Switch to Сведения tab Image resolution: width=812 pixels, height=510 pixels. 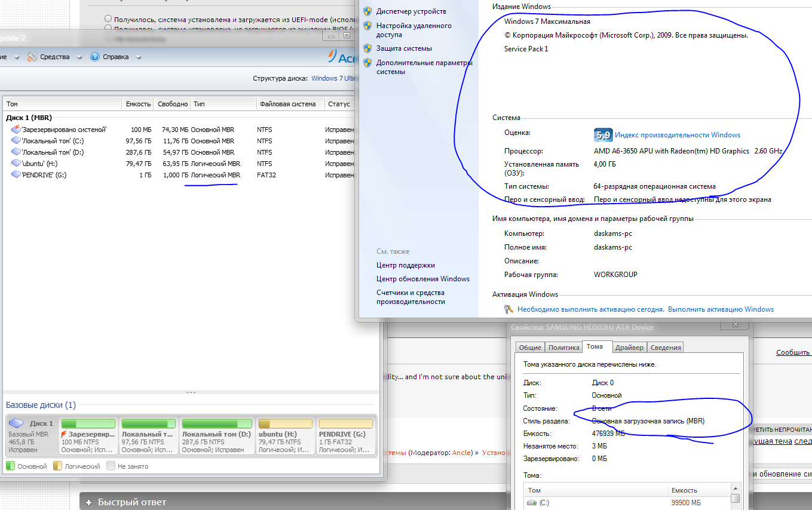(x=665, y=348)
